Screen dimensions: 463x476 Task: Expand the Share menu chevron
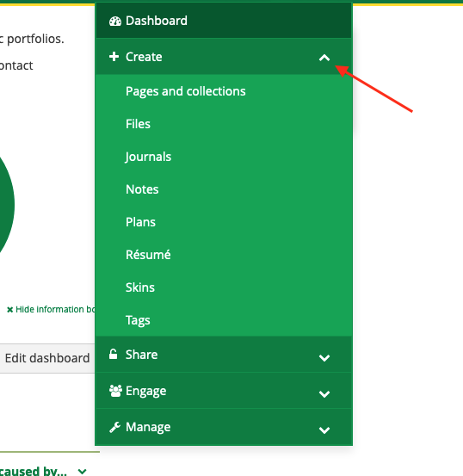coord(324,358)
